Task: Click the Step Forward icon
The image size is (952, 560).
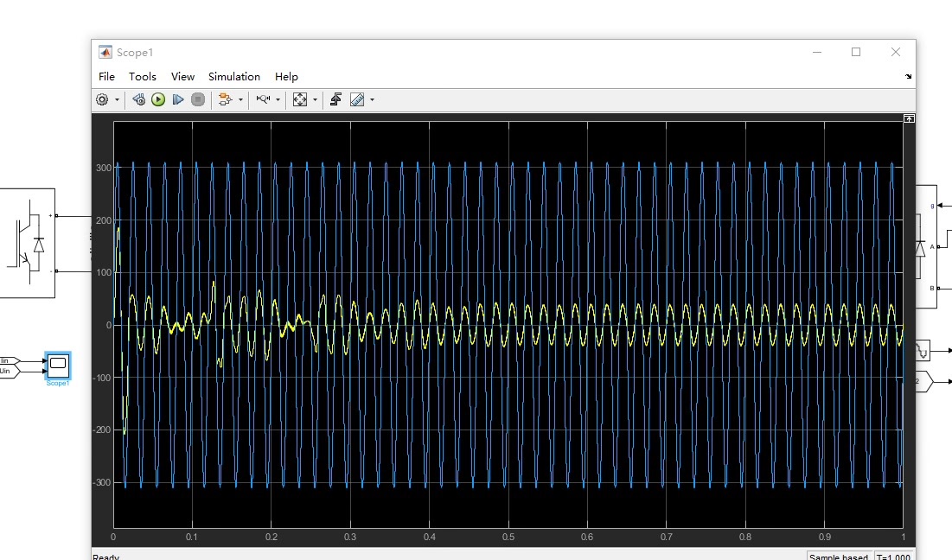Action: pos(178,99)
